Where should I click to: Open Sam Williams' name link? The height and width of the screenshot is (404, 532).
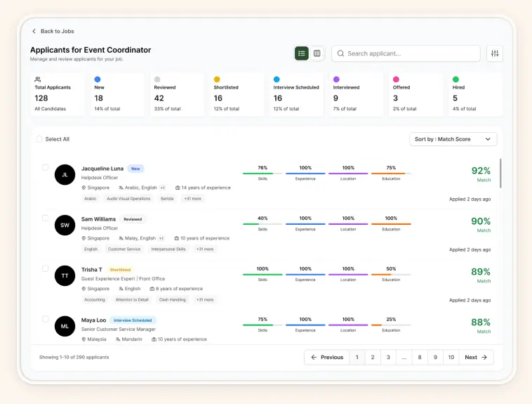[x=98, y=219]
